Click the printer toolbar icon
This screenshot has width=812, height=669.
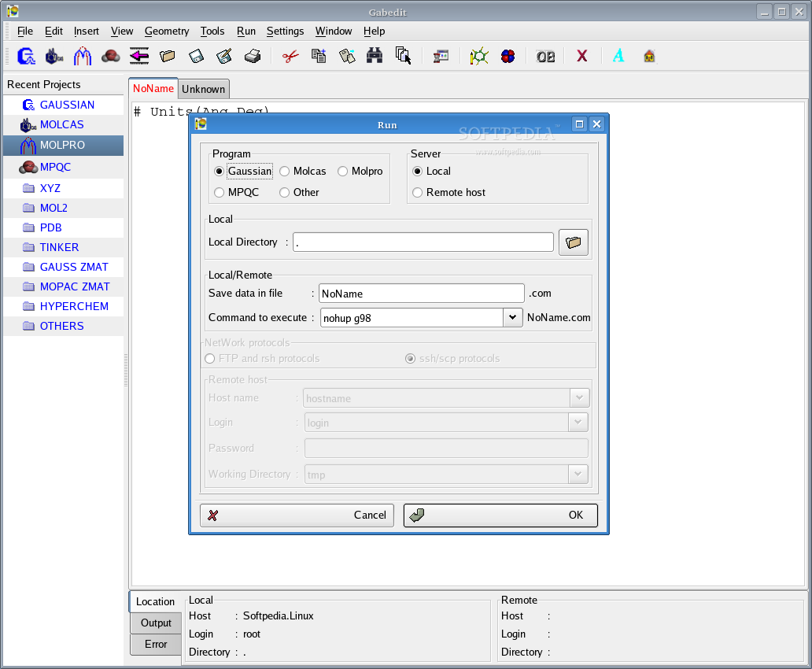tap(253, 56)
